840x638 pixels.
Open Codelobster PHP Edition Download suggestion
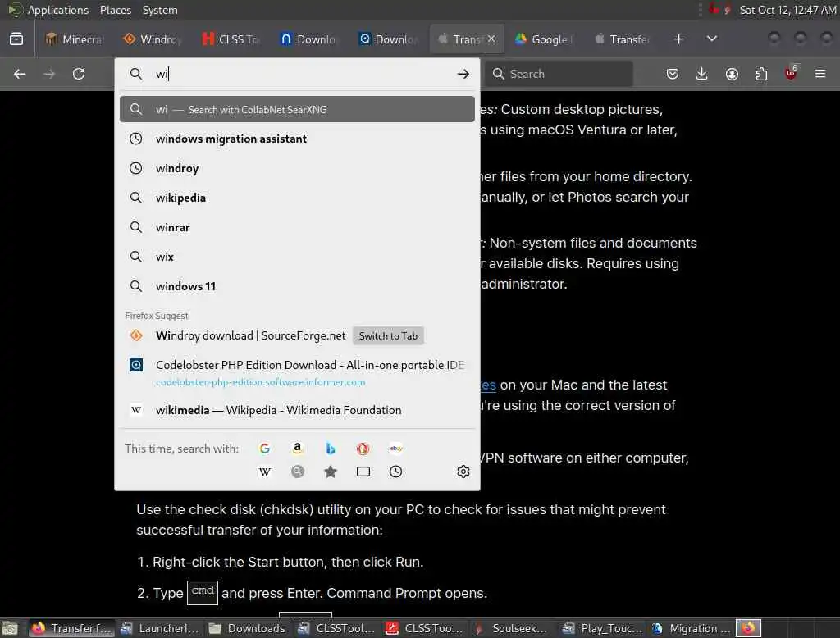click(x=297, y=373)
